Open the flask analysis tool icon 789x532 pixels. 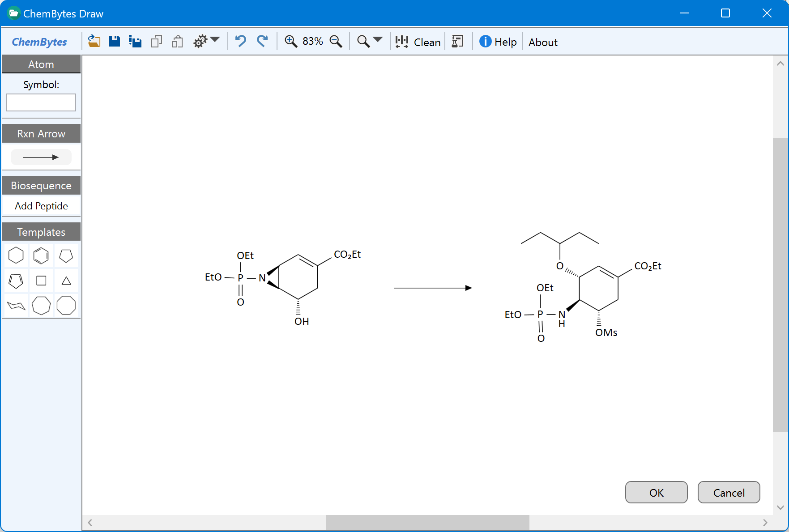pyautogui.click(x=458, y=42)
